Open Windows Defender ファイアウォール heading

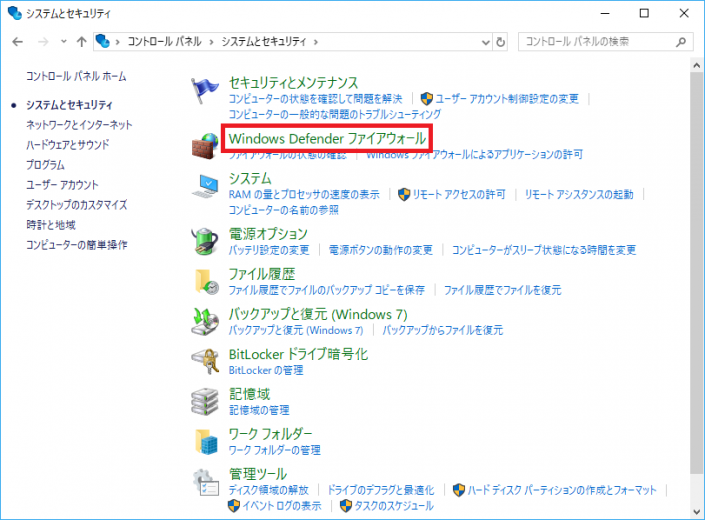327,138
